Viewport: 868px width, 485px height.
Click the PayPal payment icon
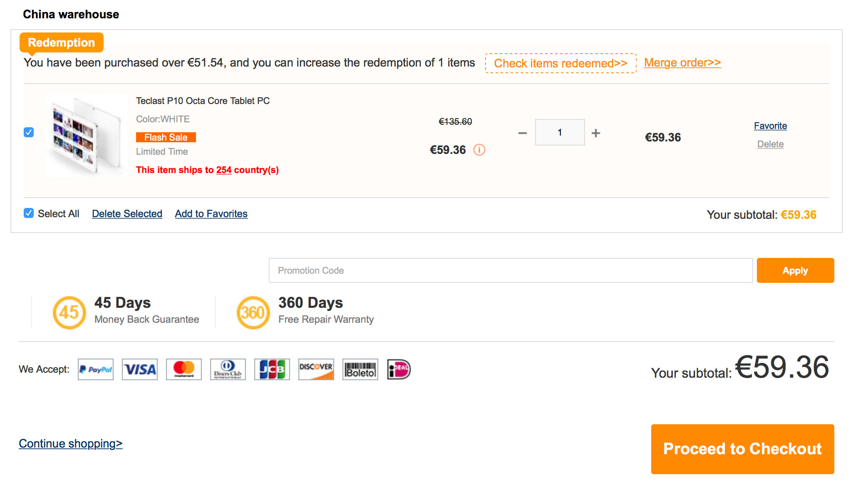pyautogui.click(x=96, y=369)
